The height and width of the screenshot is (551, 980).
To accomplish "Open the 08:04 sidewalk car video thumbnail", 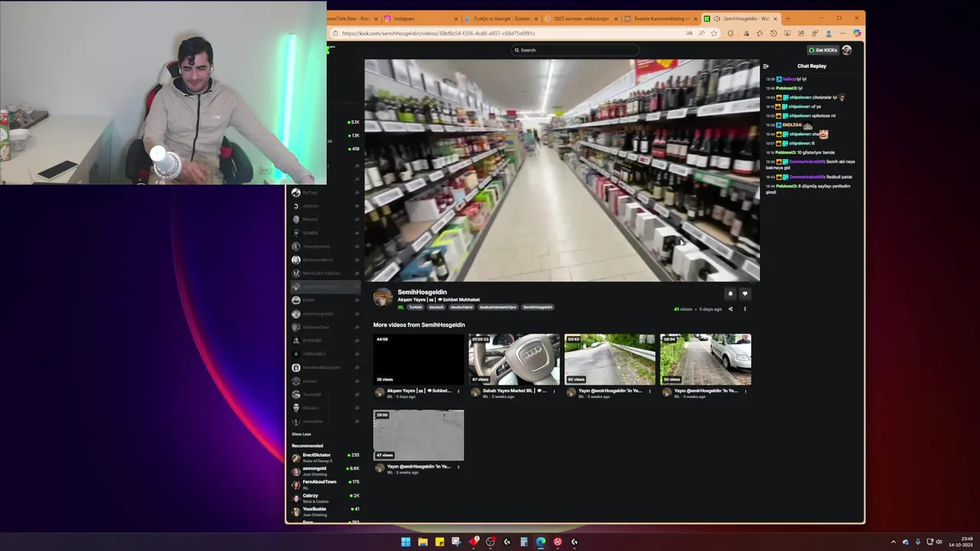I will 705,359.
